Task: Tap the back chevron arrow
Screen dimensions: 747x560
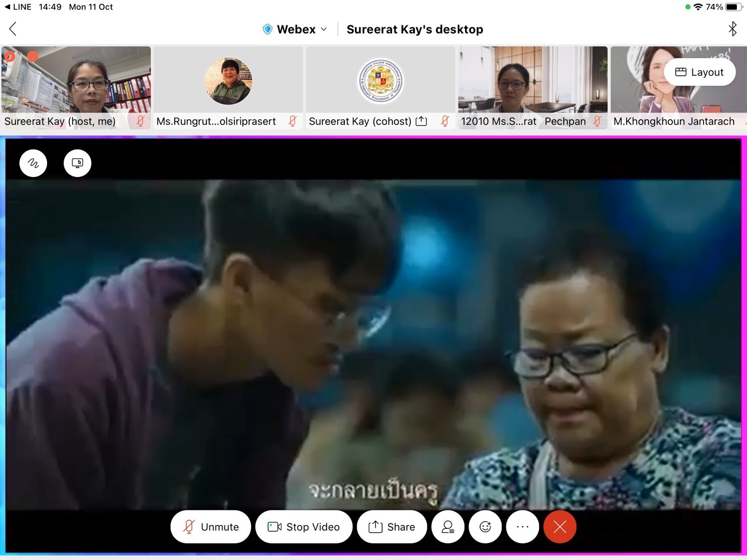Action: (x=13, y=29)
